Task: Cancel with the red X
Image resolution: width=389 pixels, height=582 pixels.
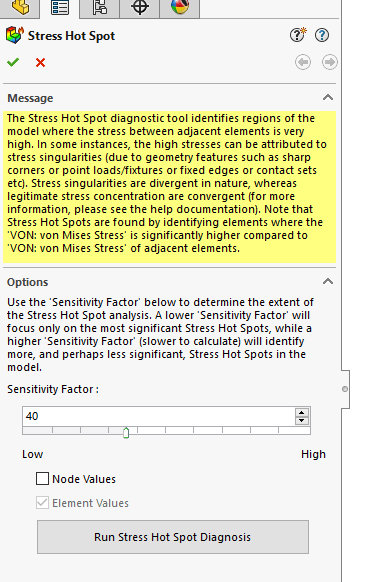Action: 40,62
